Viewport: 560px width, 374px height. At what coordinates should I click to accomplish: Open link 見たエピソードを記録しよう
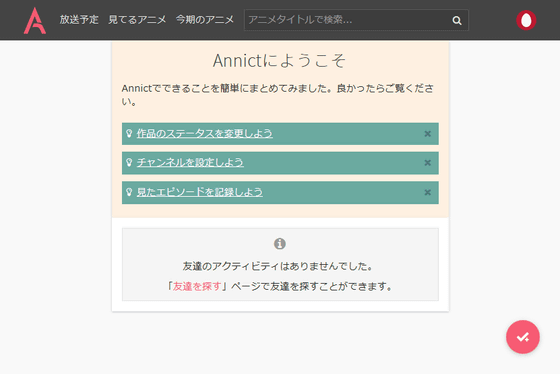(200, 192)
